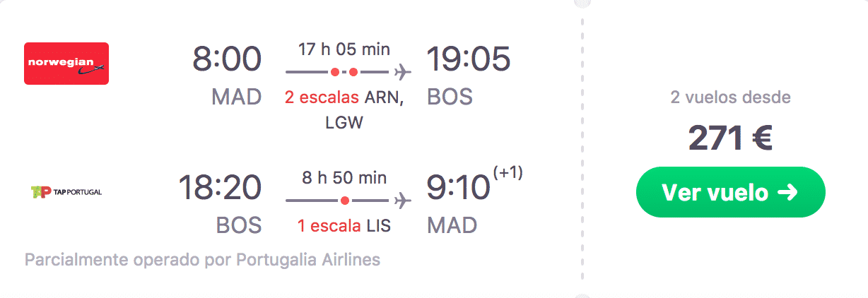
Task: Click the 18:20 return departure time
Action: tap(220, 187)
